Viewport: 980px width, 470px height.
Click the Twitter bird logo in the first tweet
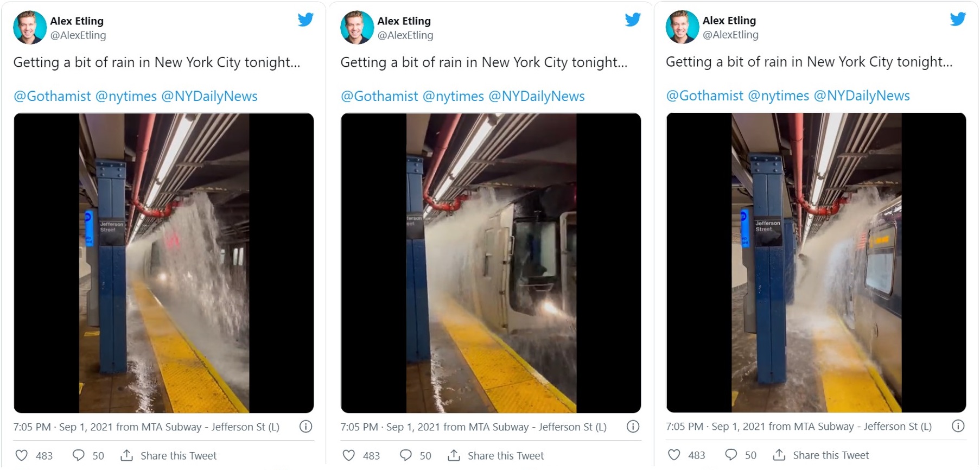[306, 20]
